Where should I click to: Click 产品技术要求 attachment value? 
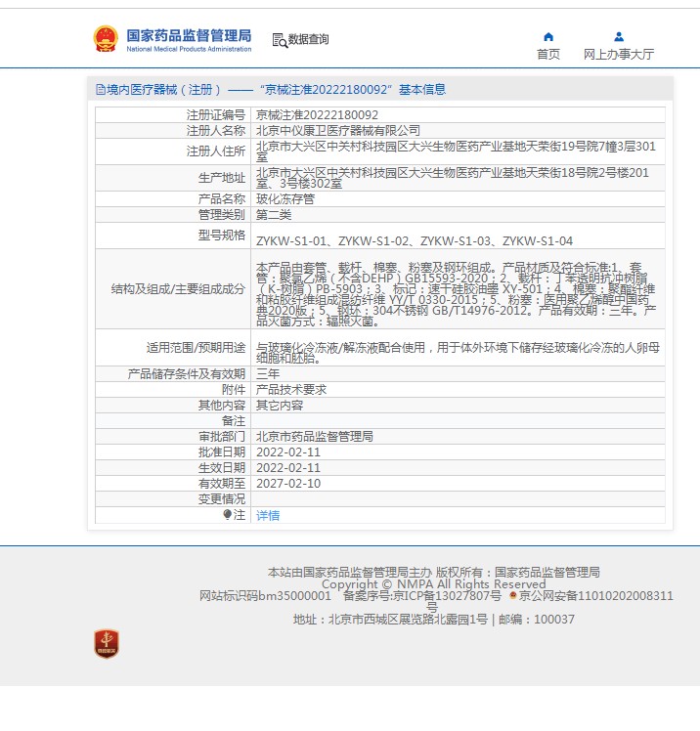pos(291,390)
